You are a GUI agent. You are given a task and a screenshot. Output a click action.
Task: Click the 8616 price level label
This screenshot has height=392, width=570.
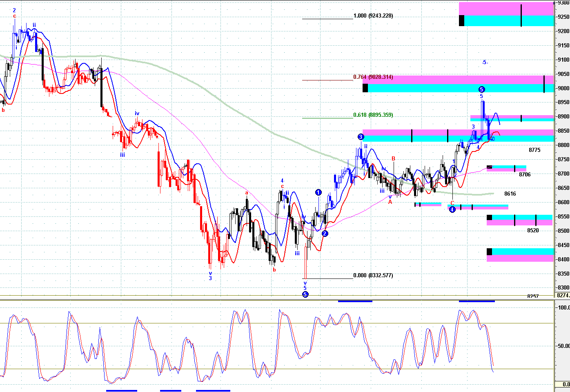[510, 194]
